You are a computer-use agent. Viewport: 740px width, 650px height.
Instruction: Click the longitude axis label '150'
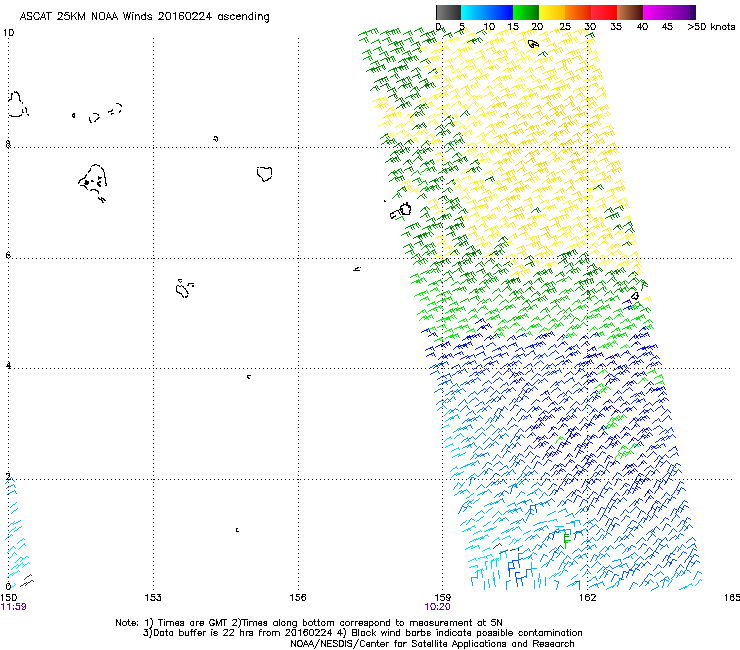[8, 598]
